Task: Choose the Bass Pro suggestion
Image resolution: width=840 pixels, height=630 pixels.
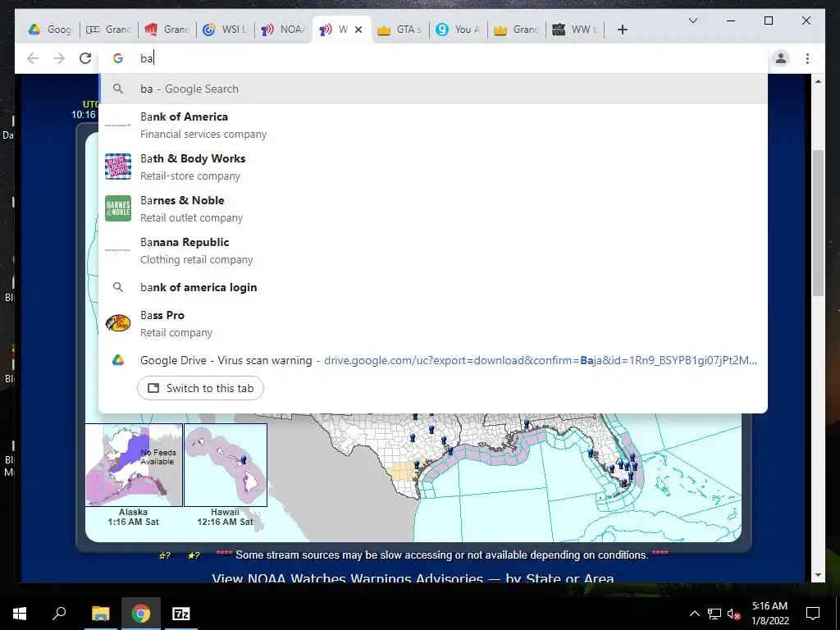Action: (x=433, y=323)
